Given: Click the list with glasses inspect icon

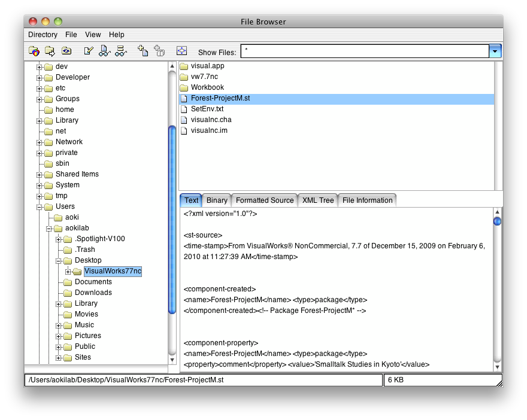Looking at the screenshot, I should click(120, 51).
